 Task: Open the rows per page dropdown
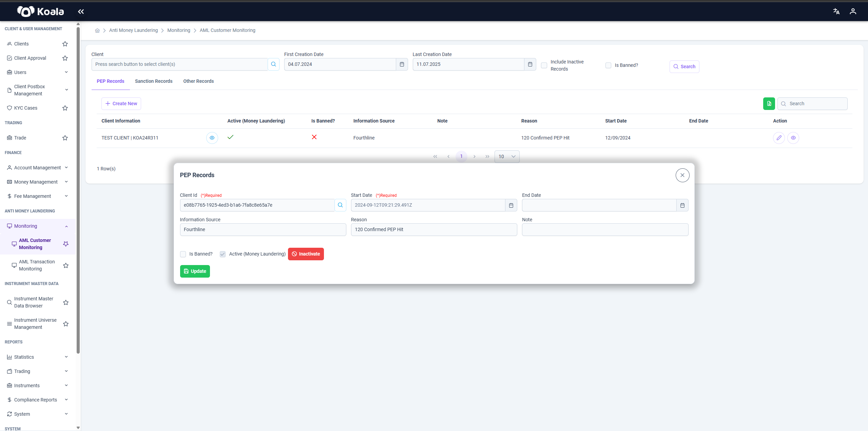507,157
